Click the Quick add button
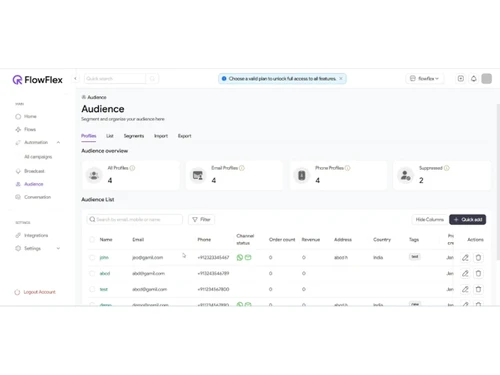500x375 pixels. pyautogui.click(x=467, y=219)
